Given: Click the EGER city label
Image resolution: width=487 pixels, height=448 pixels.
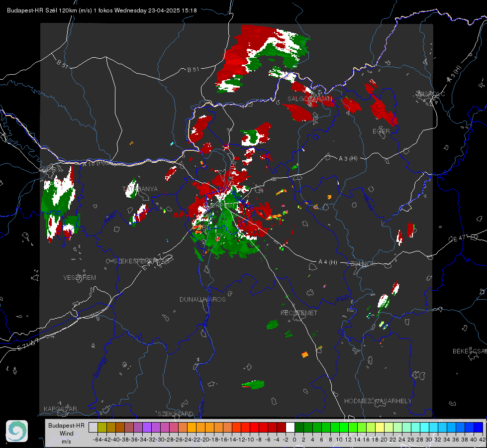Looking at the screenshot, I should click(x=381, y=131).
